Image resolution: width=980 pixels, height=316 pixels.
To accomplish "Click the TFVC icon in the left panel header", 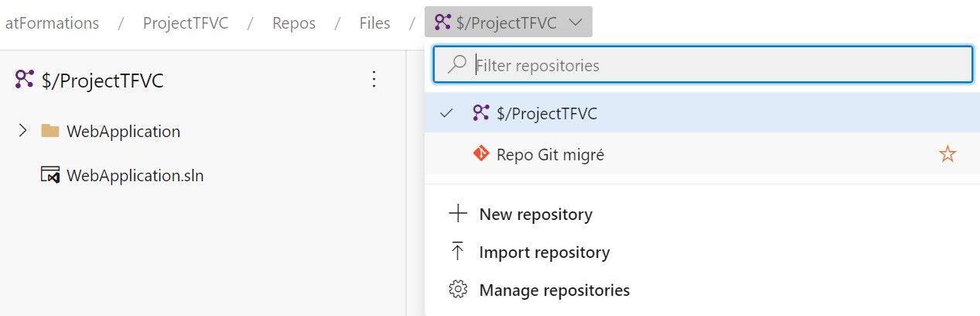I will point(24,80).
